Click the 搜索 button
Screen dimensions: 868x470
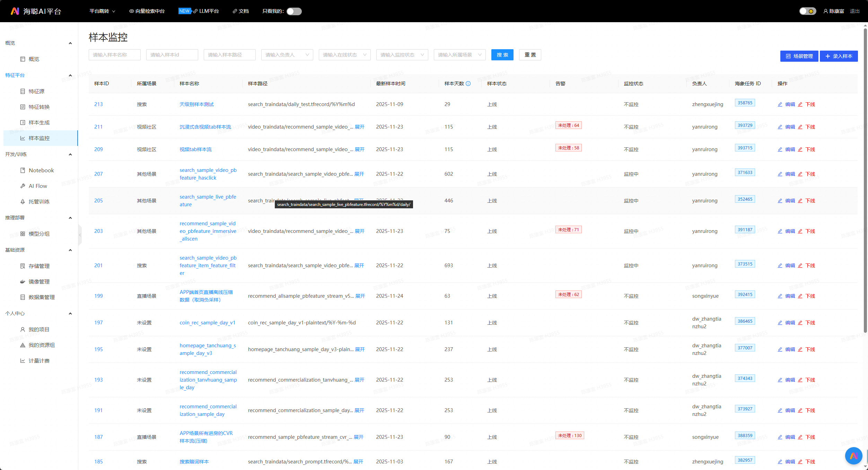(502, 55)
